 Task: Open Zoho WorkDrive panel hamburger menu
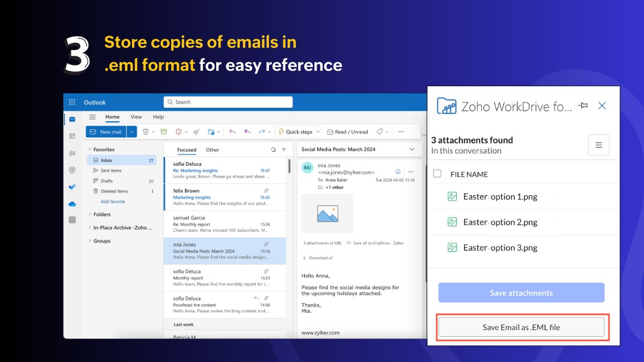tap(599, 145)
